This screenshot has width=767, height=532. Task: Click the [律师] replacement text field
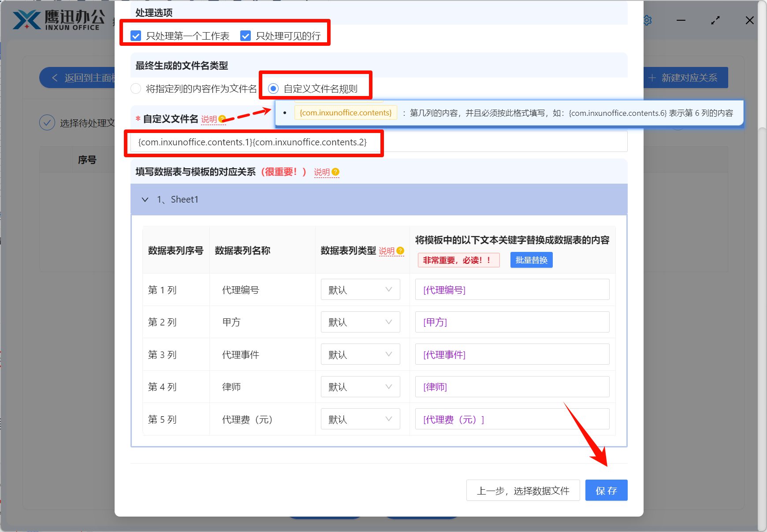pos(512,387)
